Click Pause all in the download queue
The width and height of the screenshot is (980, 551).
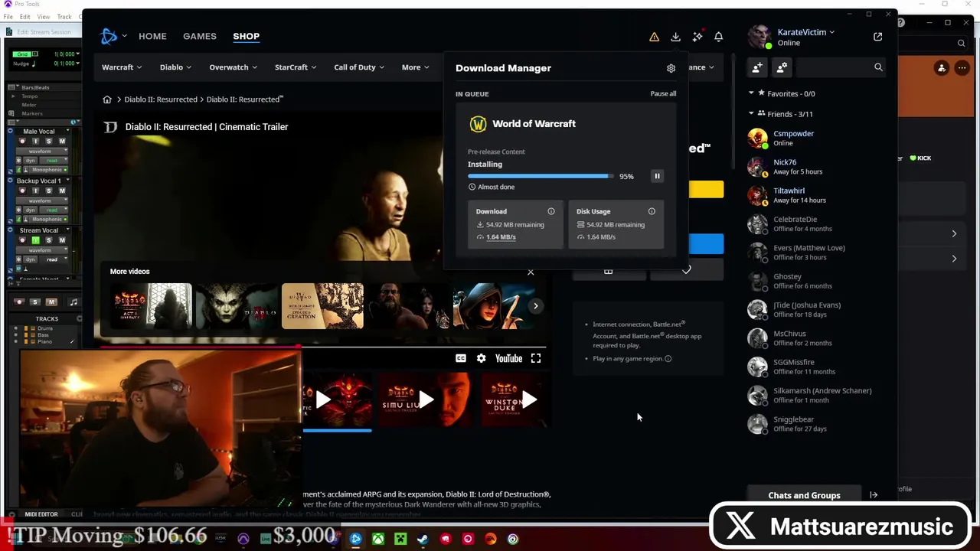click(663, 93)
